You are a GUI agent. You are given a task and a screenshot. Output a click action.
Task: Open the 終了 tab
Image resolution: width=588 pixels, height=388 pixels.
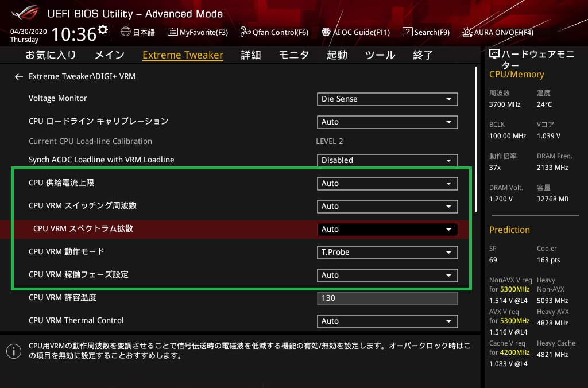[x=423, y=55]
